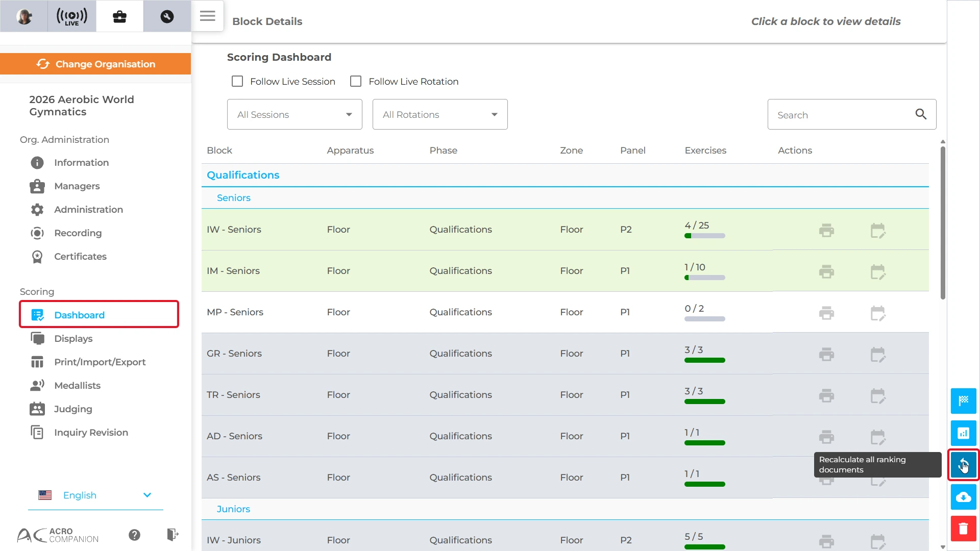
Task: Click printer icon for IW - Seniors
Action: point(826,231)
